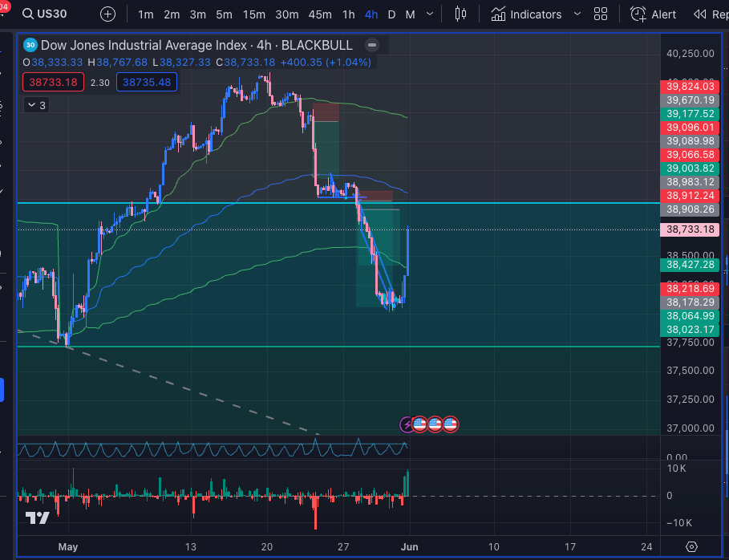This screenshot has height=560, width=729.
Task: Click the TradingView logo on chart
Action: pos(38,517)
